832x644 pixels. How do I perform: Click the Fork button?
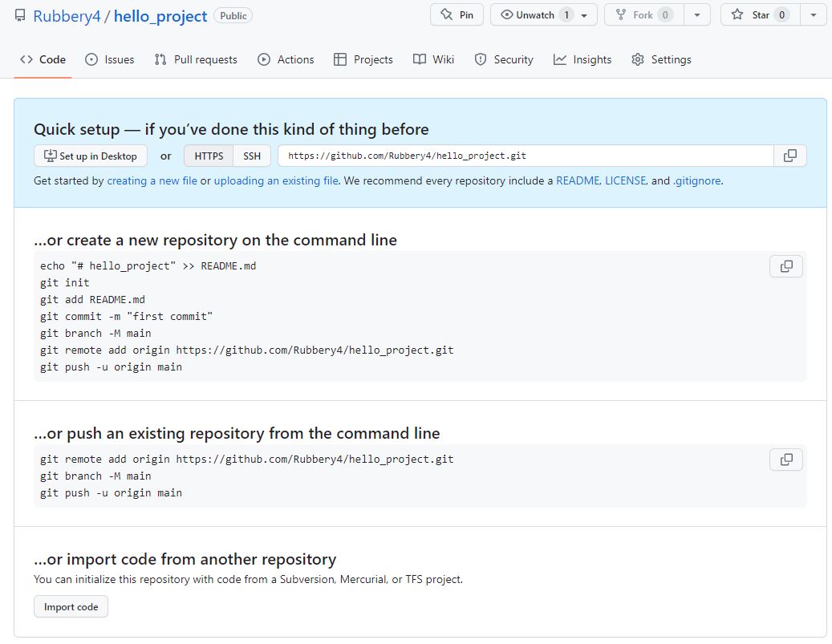(x=644, y=15)
